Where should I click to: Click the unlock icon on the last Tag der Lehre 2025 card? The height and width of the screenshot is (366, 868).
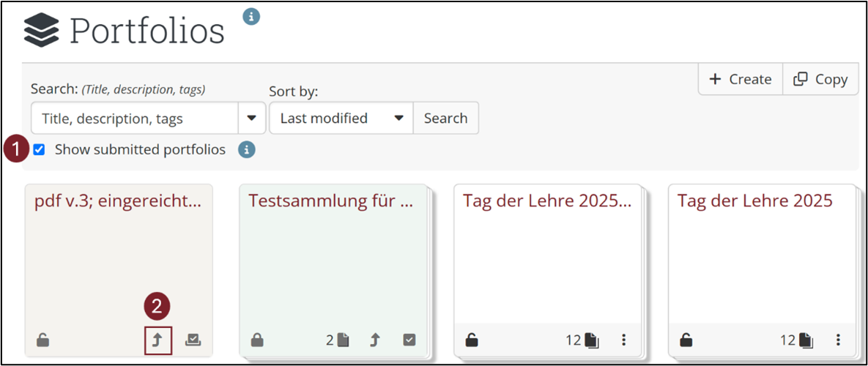tap(686, 340)
